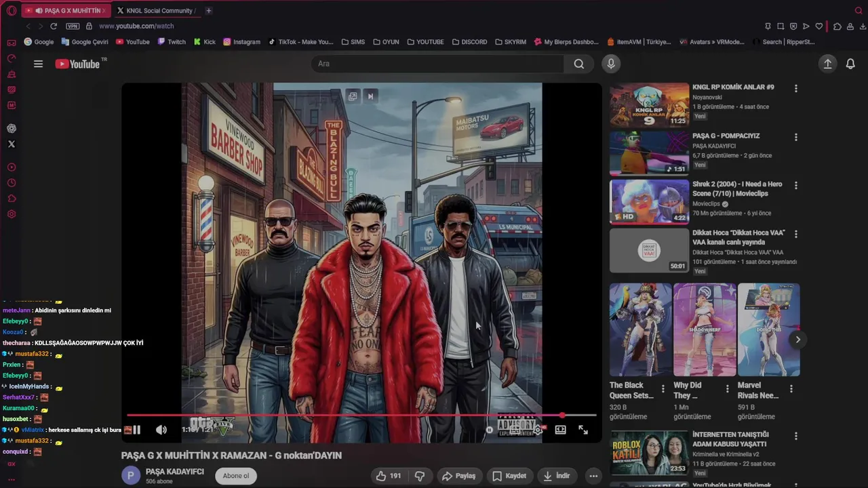Expand the YOUTUBE bookmark folder
Viewport: 868px width, 488px height.
pyautogui.click(x=425, y=41)
